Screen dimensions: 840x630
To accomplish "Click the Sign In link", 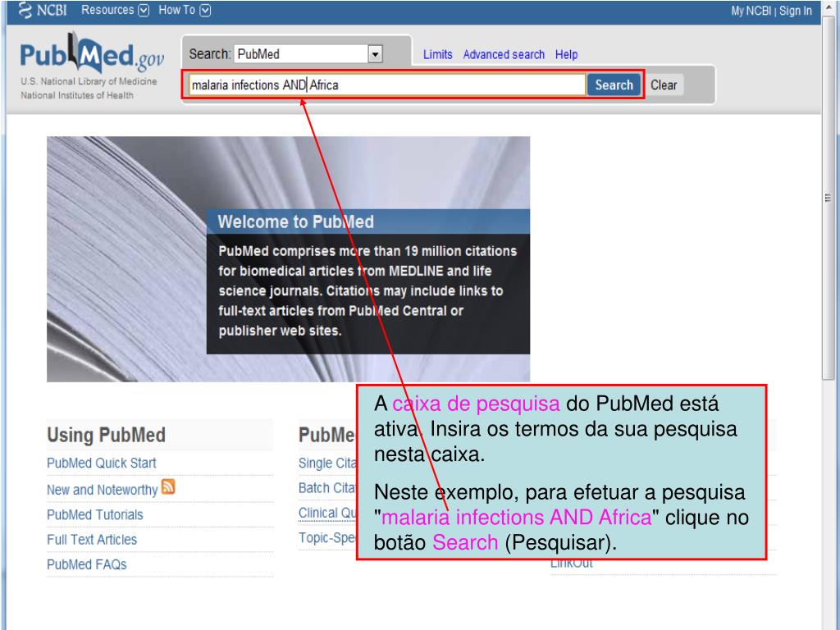I will pyautogui.click(x=795, y=11).
